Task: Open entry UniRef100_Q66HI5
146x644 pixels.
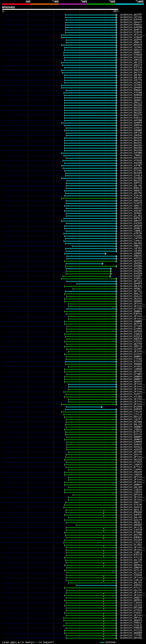Action: 131,620
